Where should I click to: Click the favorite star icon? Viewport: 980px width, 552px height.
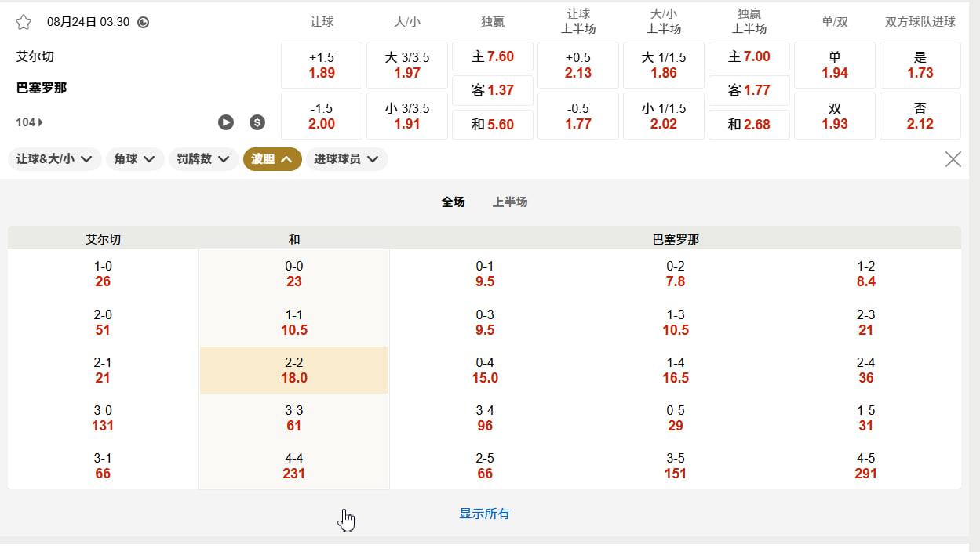pyautogui.click(x=24, y=22)
